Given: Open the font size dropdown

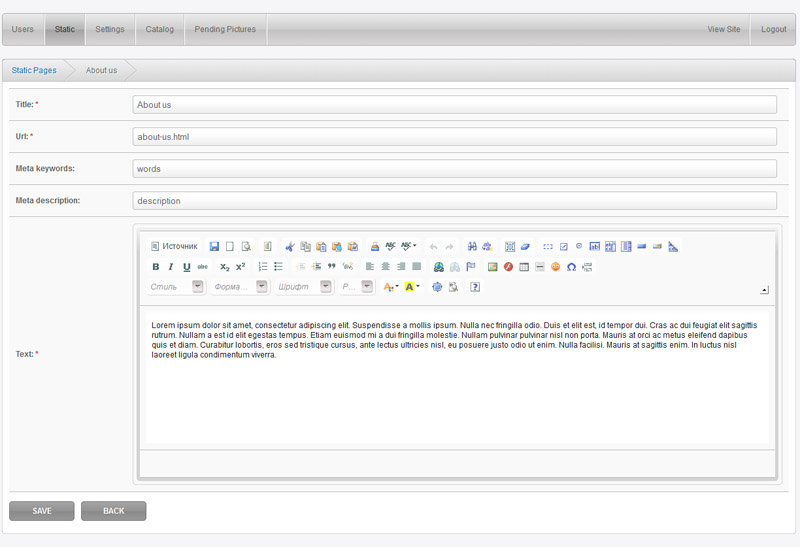Looking at the screenshot, I should [x=356, y=287].
